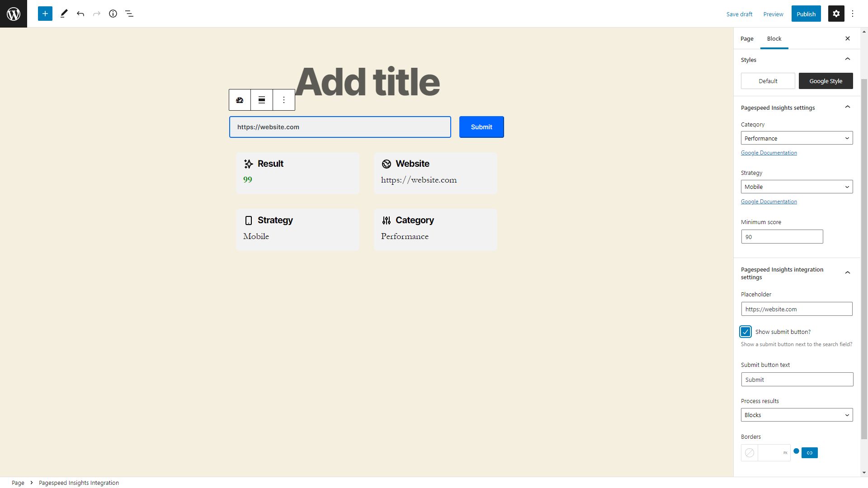The height and width of the screenshot is (488, 868).
Task: Open the block alignment toolbar button
Action: pyautogui.click(x=262, y=100)
